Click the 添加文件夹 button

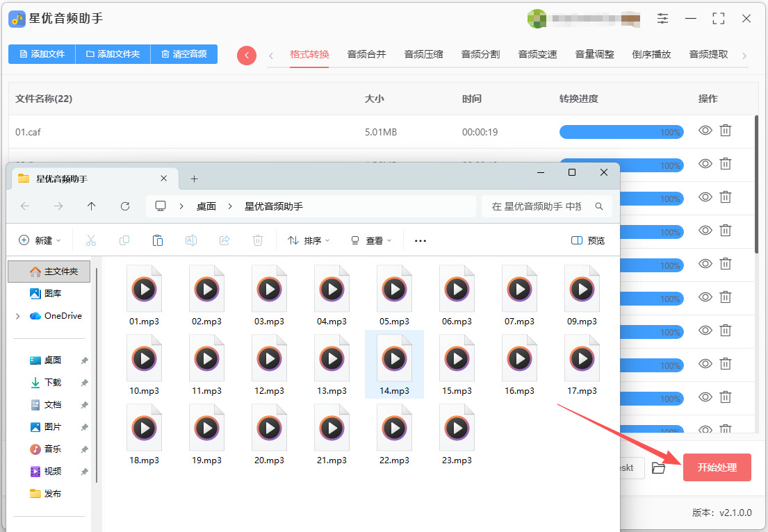113,54
